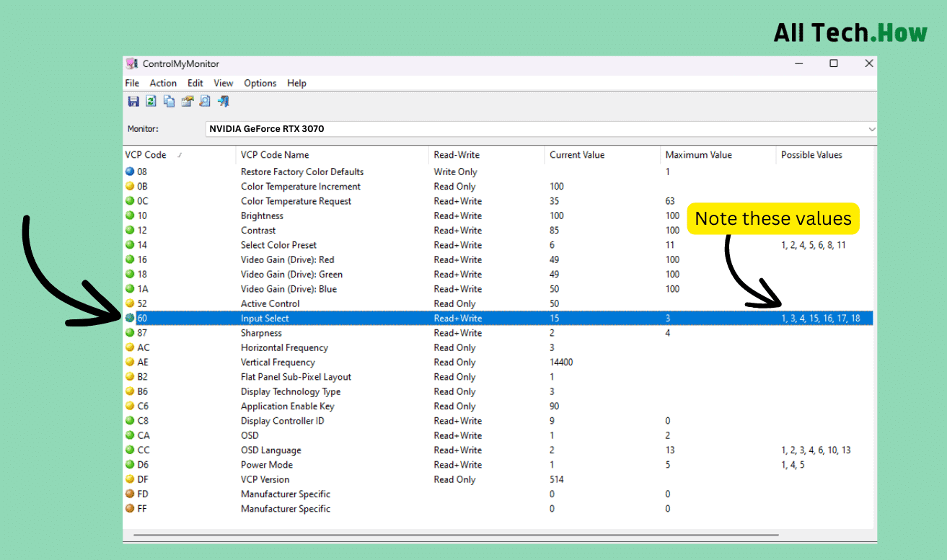The width and height of the screenshot is (947, 560).
Task: Open the Options menu
Action: tap(260, 83)
